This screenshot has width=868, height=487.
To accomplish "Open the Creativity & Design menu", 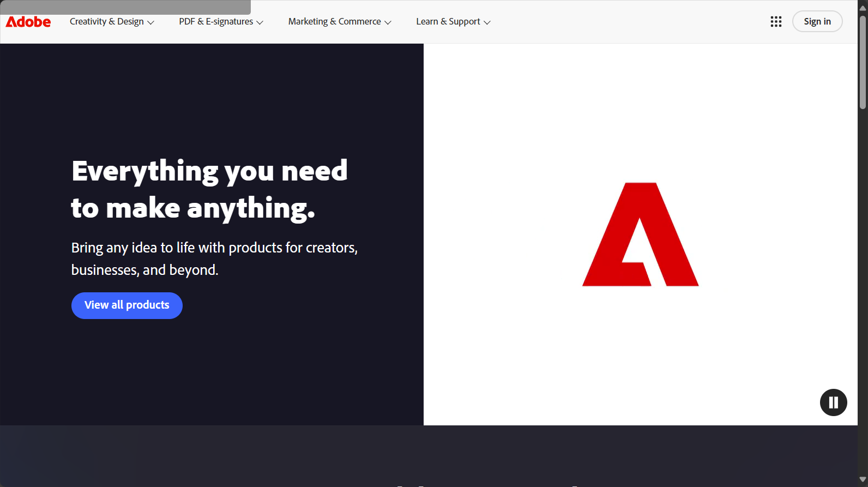I will pyautogui.click(x=112, y=22).
